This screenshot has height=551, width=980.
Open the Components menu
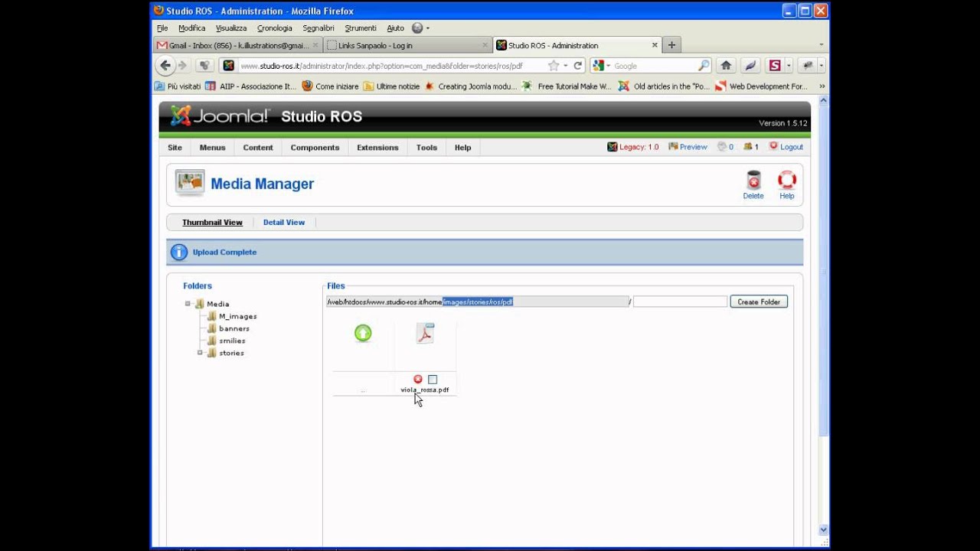(315, 147)
